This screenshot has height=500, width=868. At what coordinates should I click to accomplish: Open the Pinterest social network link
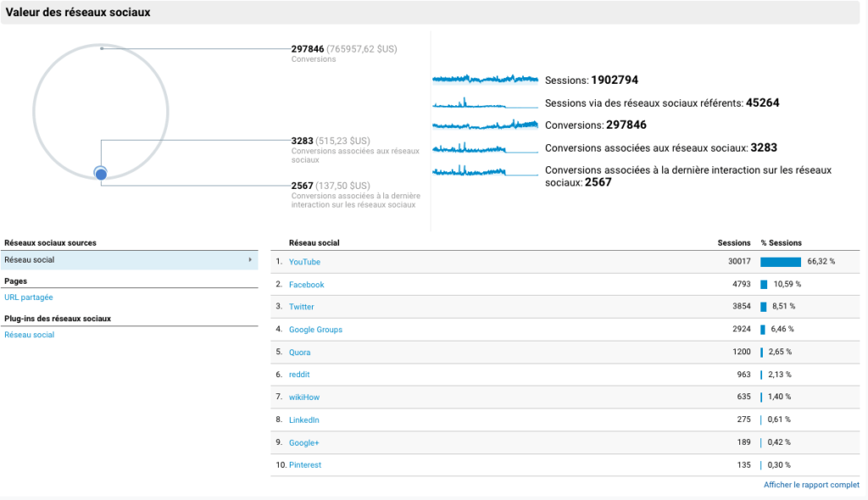[x=305, y=464]
